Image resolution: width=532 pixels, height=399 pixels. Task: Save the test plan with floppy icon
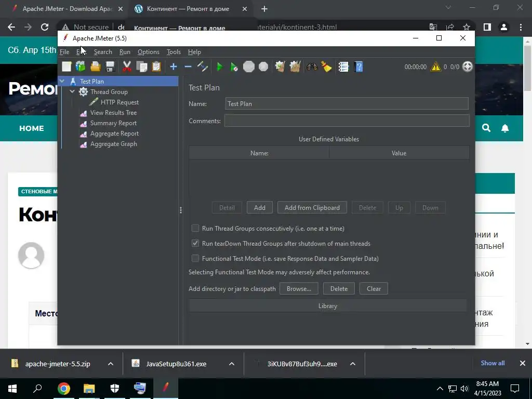110,66
